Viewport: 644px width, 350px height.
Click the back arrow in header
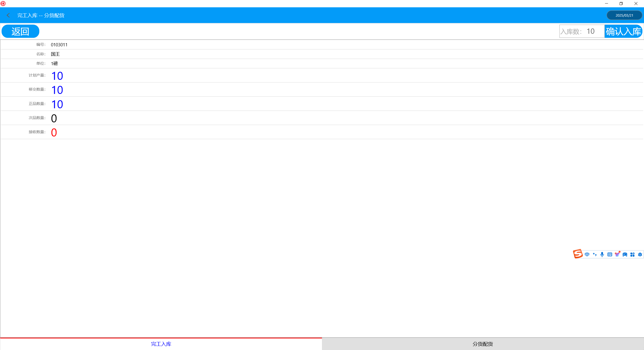tap(8, 15)
